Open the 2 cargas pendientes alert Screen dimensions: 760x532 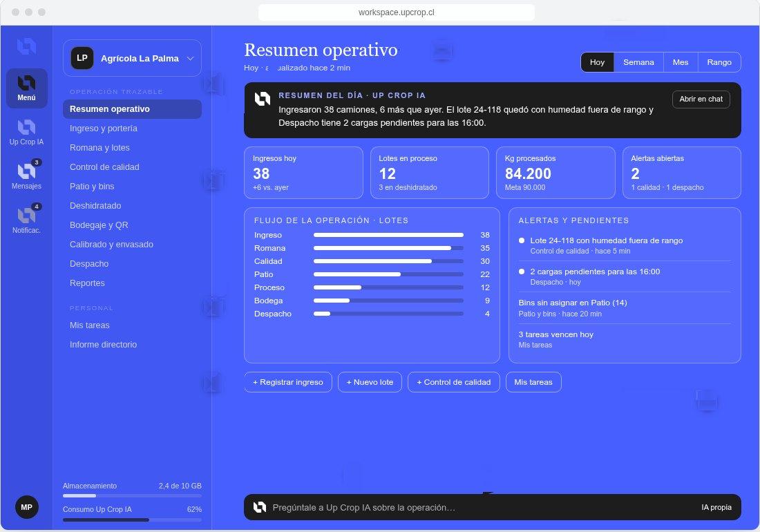[x=625, y=276]
